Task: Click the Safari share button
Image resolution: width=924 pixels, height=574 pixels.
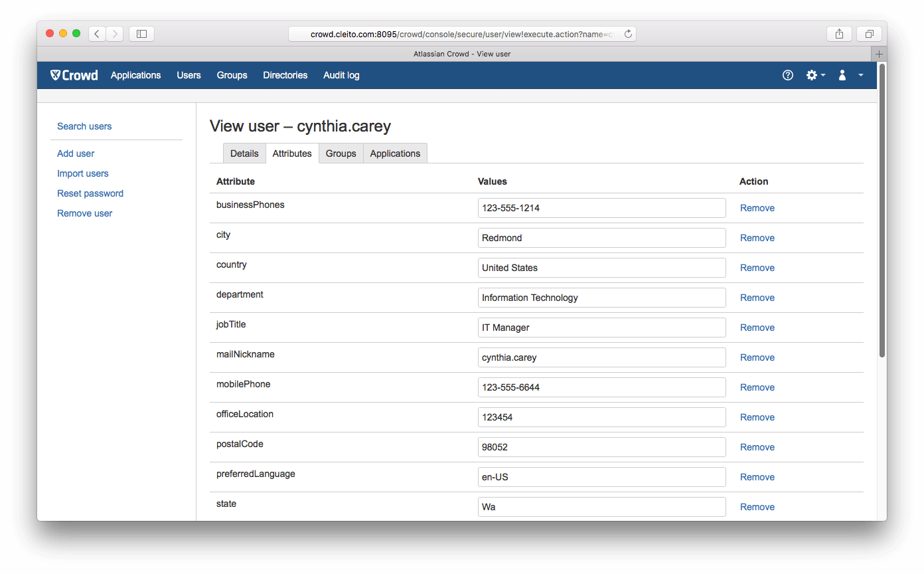Action: point(840,33)
